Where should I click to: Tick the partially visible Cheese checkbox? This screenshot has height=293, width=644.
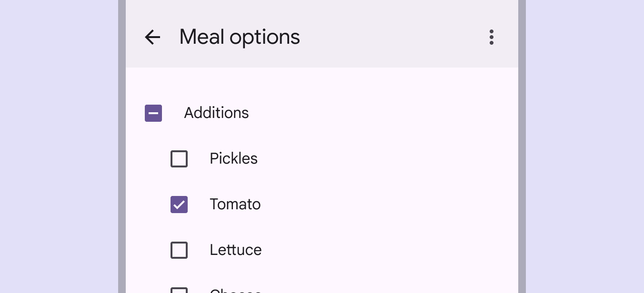point(179,290)
